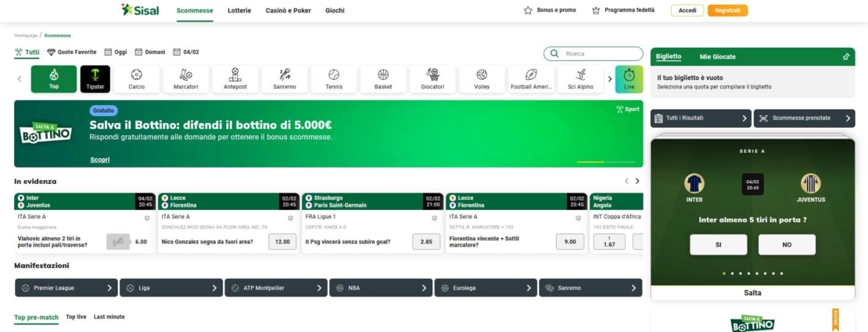The image size is (868, 332).
Task: Expand Tutti i Risultati panel
Action: (701, 118)
